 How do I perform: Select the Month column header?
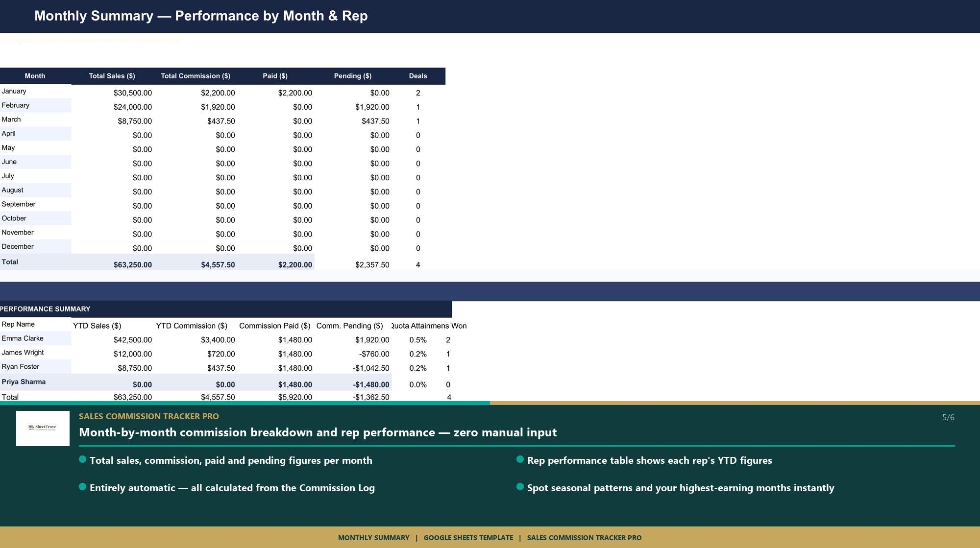(x=35, y=76)
